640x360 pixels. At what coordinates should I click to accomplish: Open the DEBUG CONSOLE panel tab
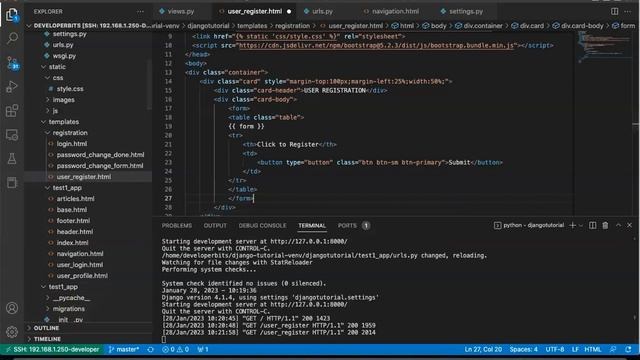[262, 225]
